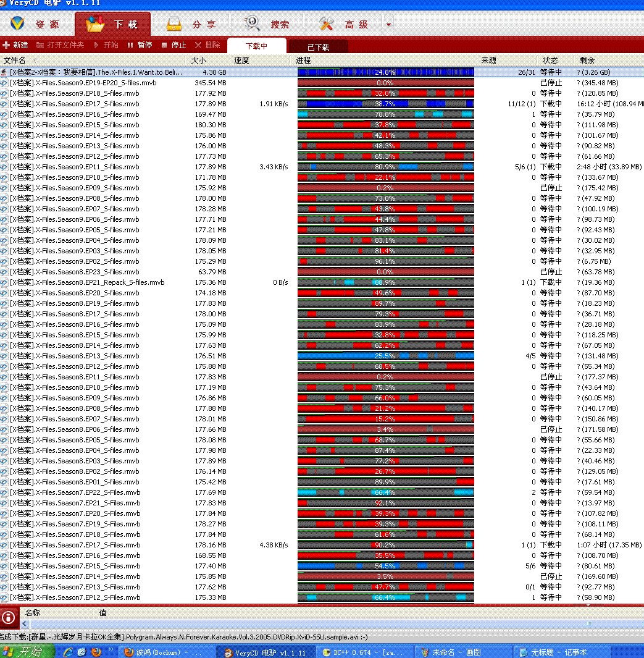This screenshot has height=658, width=644.
Task: Click the 新建 (New) plus button
Action: click(x=15, y=45)
